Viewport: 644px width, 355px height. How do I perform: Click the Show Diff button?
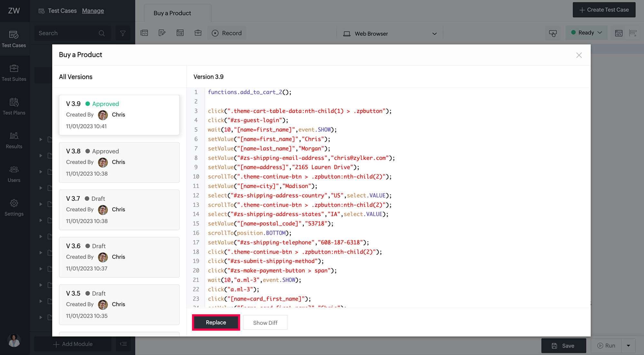click(x=265, y=322)
